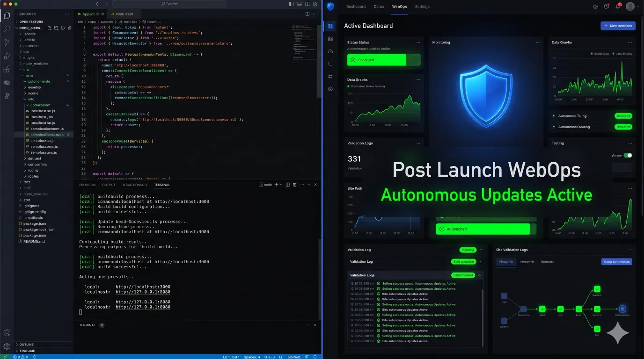This screenshot has width=644, height=359.
Task: Open the Settings tab in the dashboard navbar
Action: click(x=422, y=7)
